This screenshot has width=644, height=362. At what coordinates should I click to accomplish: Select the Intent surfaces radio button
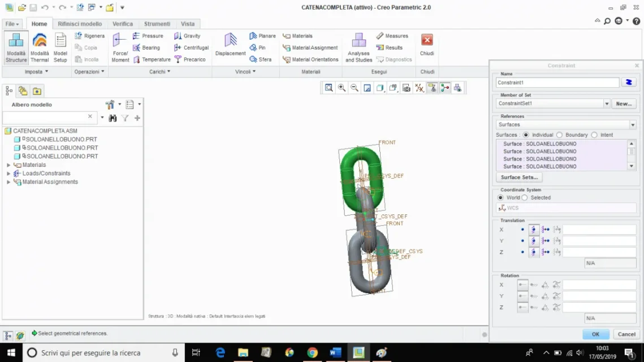[594, 135]
